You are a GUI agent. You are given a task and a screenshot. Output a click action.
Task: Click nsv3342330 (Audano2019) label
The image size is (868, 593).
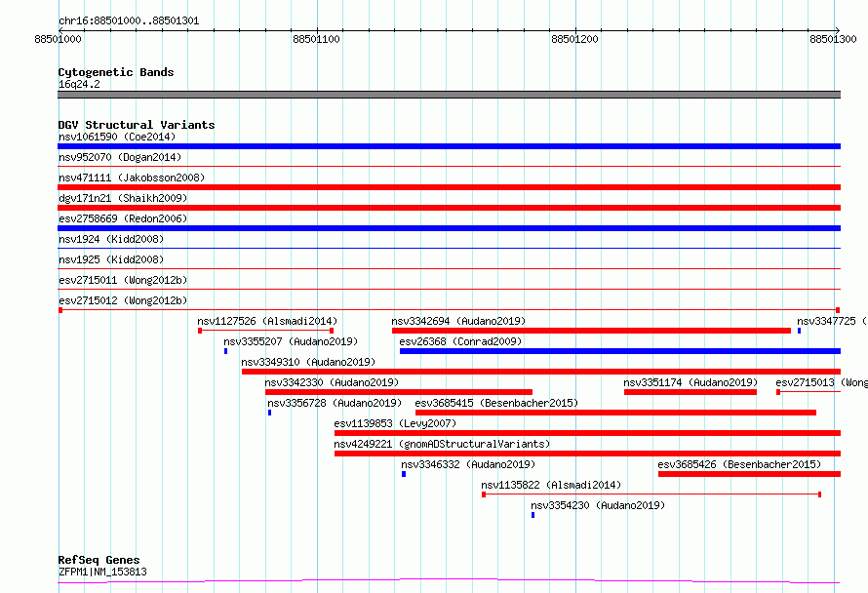click(x=332, y=382)
